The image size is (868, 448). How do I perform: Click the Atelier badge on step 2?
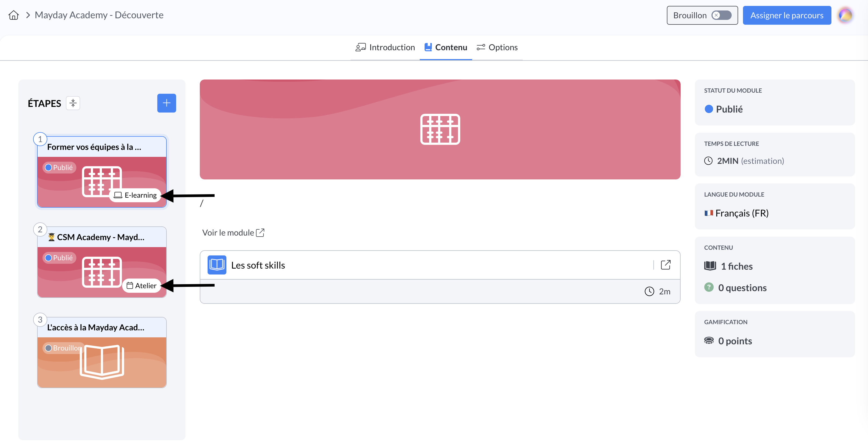point(141,286)
